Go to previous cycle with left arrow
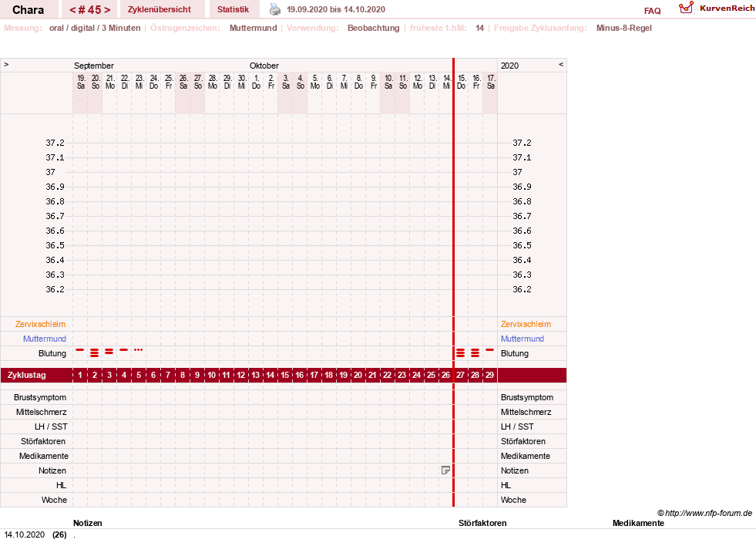The width and height of the screenshot is (756, 553). coord(72,10)
